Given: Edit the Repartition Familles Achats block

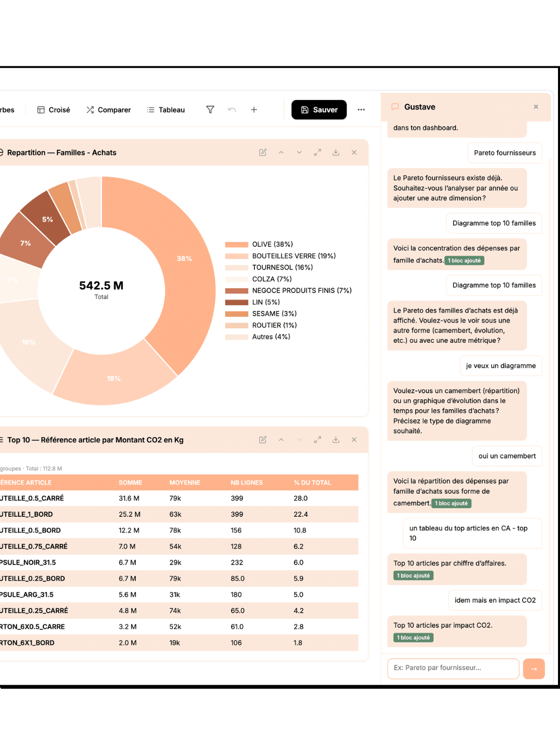Looking at the screenshot, I should pyautogui.click(x=262, y=152).
